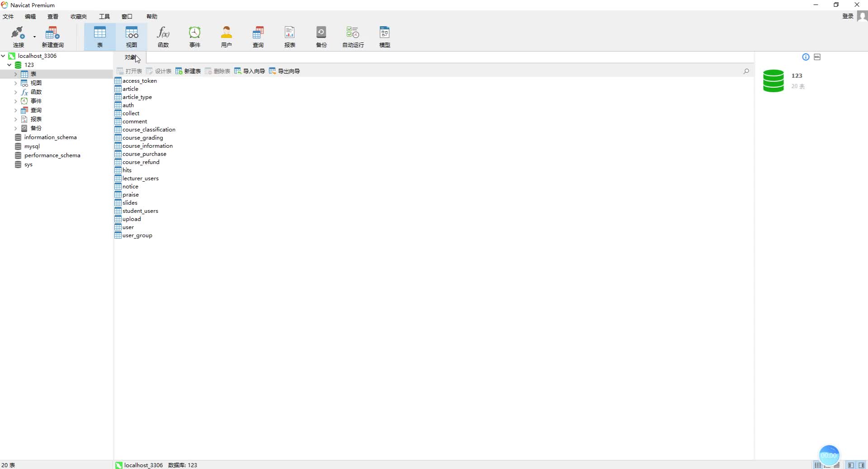Screen dimensions: 868x469
Task: Show the DDL panel icon next to info
Action: (x=817, y=57)
